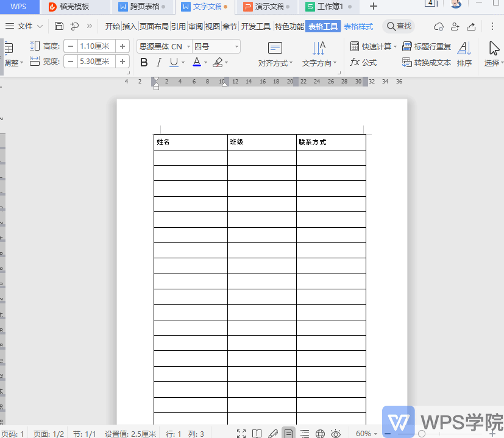
Task: Switch to the 跨页表格 document tab
Action: point(141,7)
